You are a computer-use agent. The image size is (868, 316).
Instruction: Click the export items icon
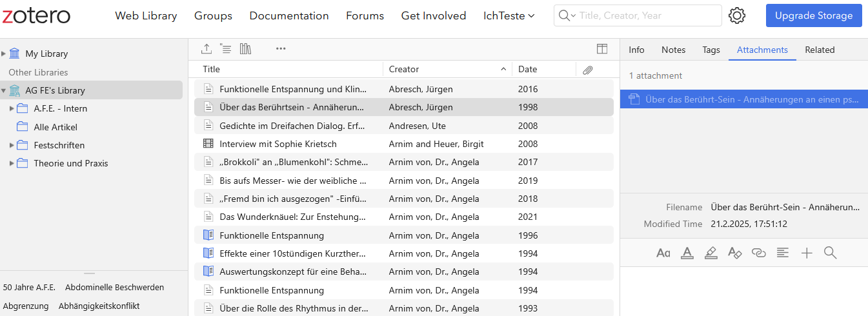click(x=207, y=48)
